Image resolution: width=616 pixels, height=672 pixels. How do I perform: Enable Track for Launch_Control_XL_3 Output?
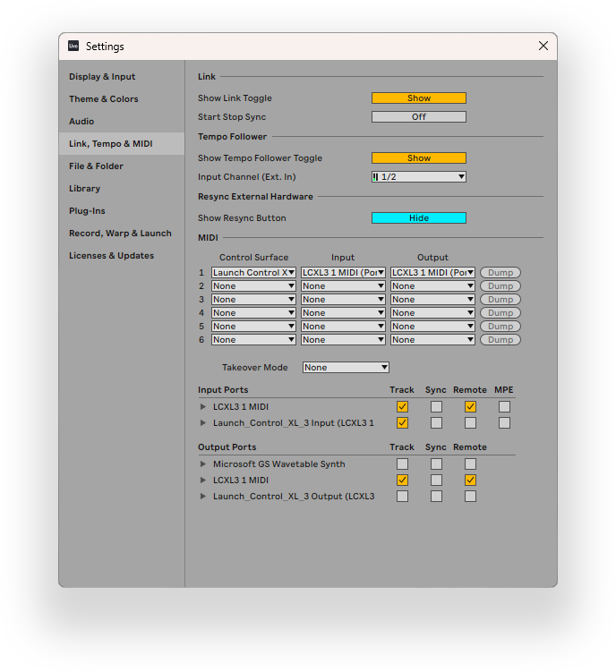(x=402, y=497)
